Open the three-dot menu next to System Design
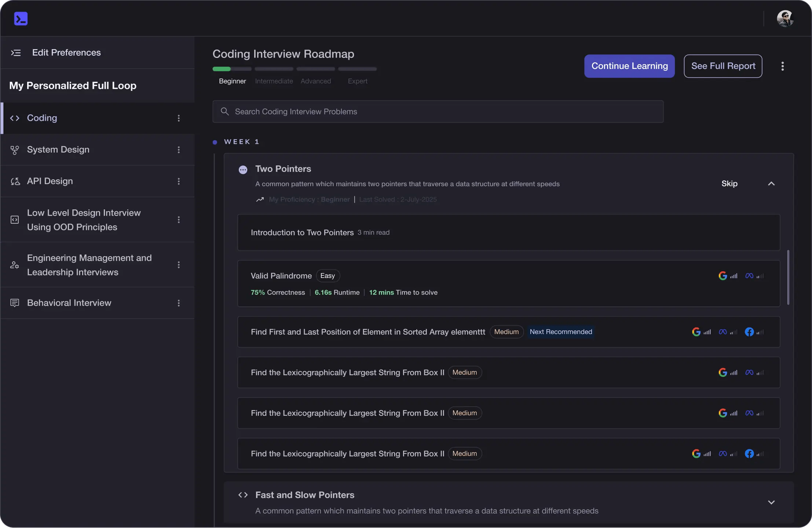Image resolution: width=812 pixels, height=528 pixels. [x=179, y=150]
